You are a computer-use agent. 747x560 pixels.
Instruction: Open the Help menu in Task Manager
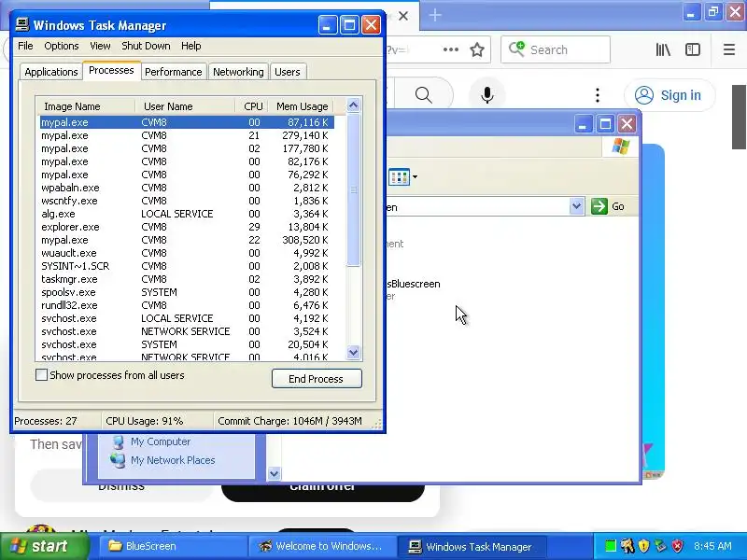(191, 46)
